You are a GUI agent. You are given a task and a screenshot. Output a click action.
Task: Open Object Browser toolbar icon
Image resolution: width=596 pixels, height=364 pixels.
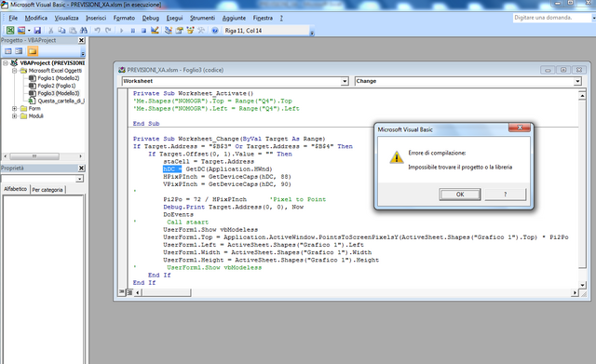click(190, 31)
